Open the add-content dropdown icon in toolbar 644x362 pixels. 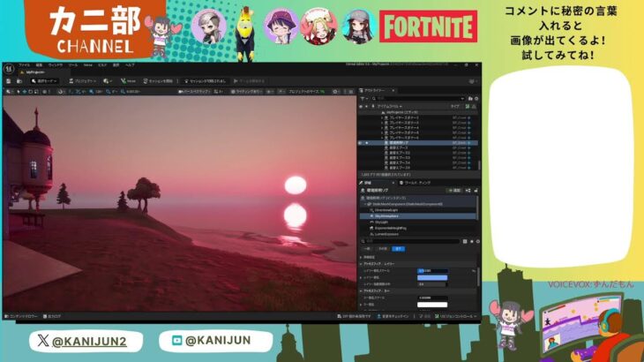(x=108, y=81)
